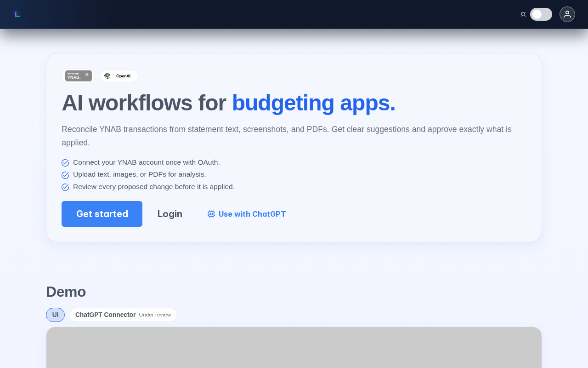
Task: Click the Get started button
Action: click(102, 214)
